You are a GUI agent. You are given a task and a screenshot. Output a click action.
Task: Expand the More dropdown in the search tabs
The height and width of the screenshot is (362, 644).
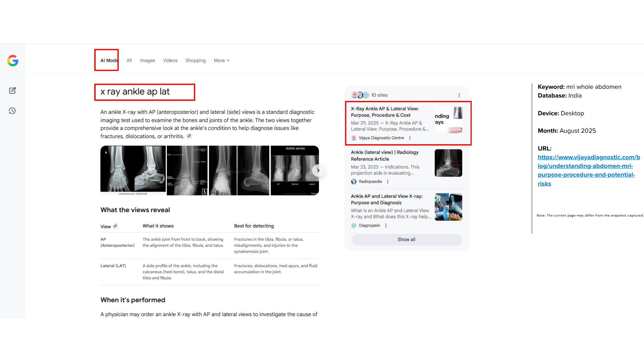tap(221, 61)
